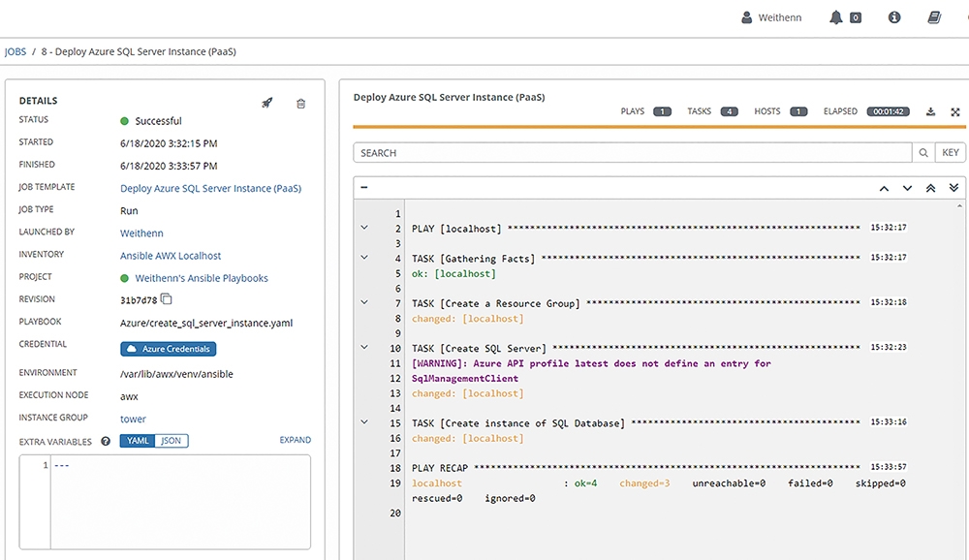Collapse Create instance of SQL Database task
Viewport: 969px width, 560px height.
coord(364,422)
